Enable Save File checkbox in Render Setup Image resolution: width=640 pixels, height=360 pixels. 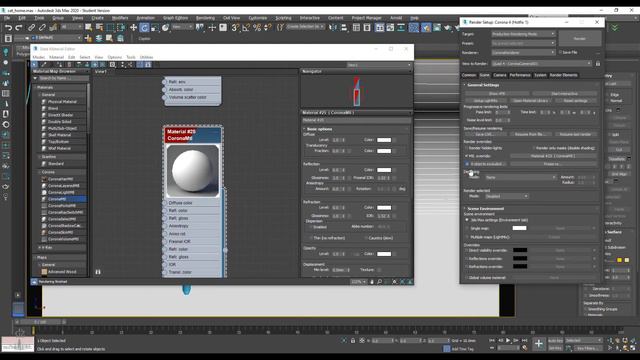tap(560, 52)
